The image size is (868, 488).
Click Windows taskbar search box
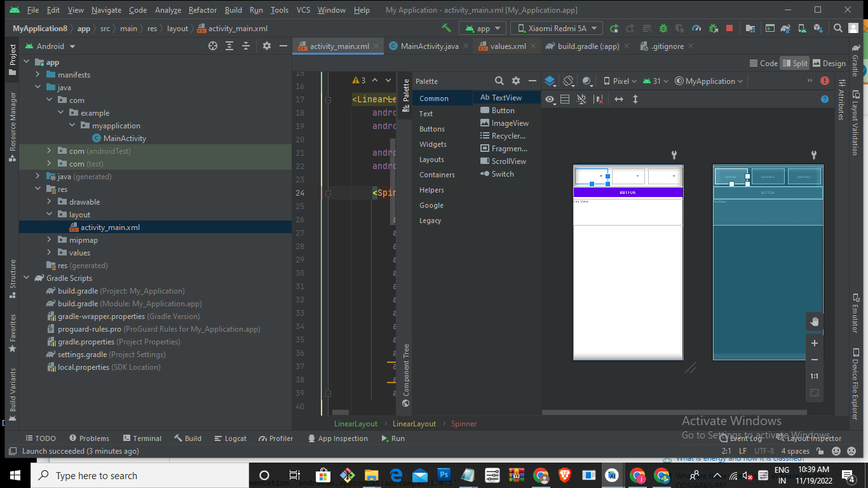click(x=139, y=475)
